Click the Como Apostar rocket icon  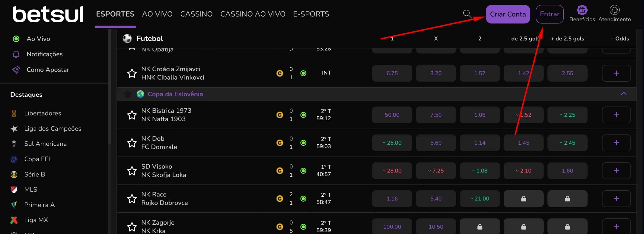coord(16,70)
